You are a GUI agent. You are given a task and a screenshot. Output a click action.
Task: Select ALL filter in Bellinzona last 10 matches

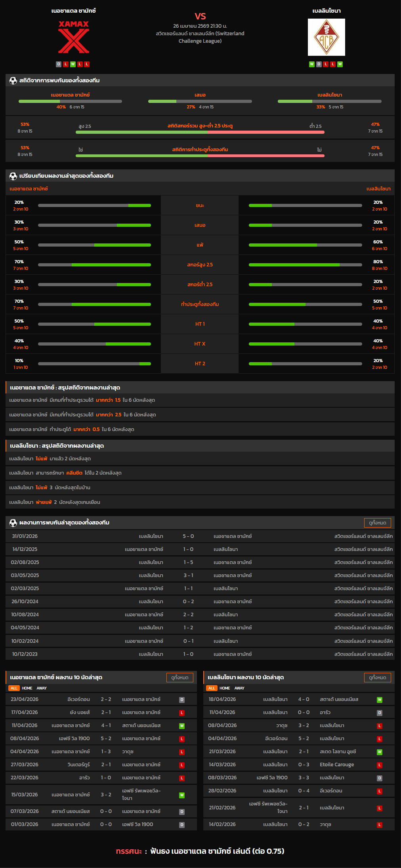(x=212, y=688)
